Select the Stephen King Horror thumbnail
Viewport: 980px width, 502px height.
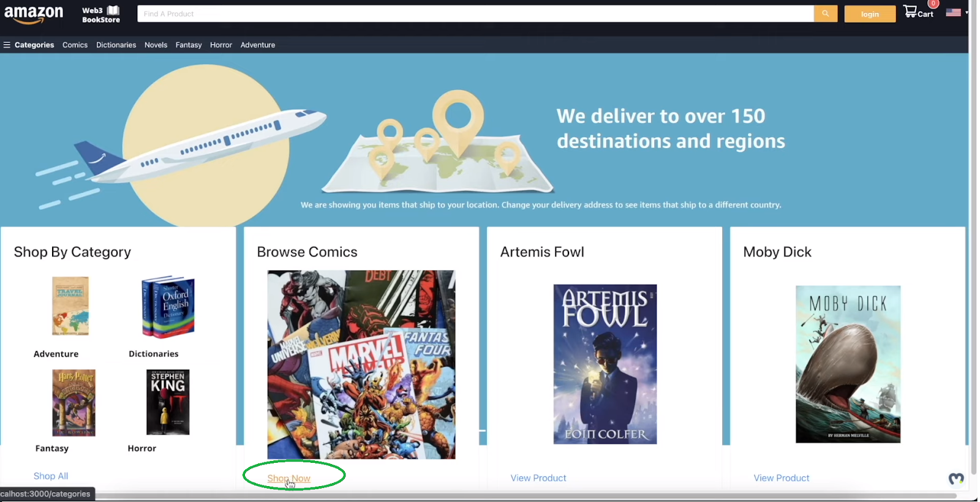click(168, 402)
